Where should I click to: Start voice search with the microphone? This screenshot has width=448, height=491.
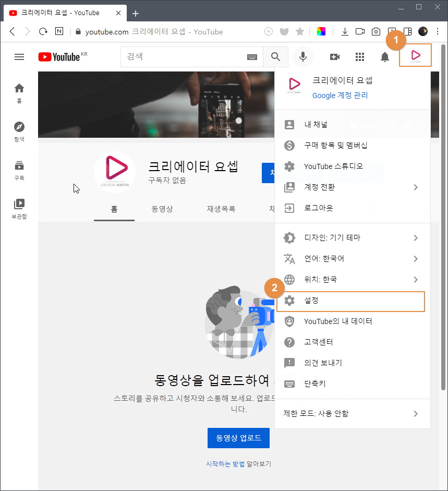[x=302, y=57]
